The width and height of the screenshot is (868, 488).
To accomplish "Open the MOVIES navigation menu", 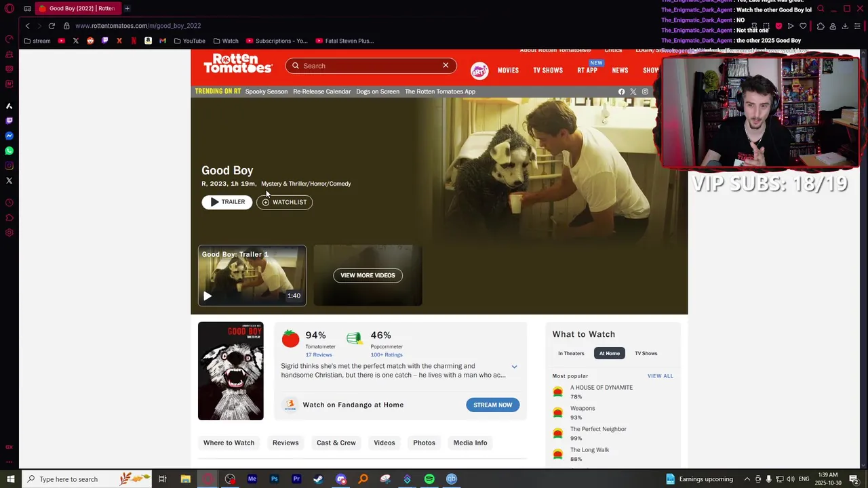I will coord(508,70).
